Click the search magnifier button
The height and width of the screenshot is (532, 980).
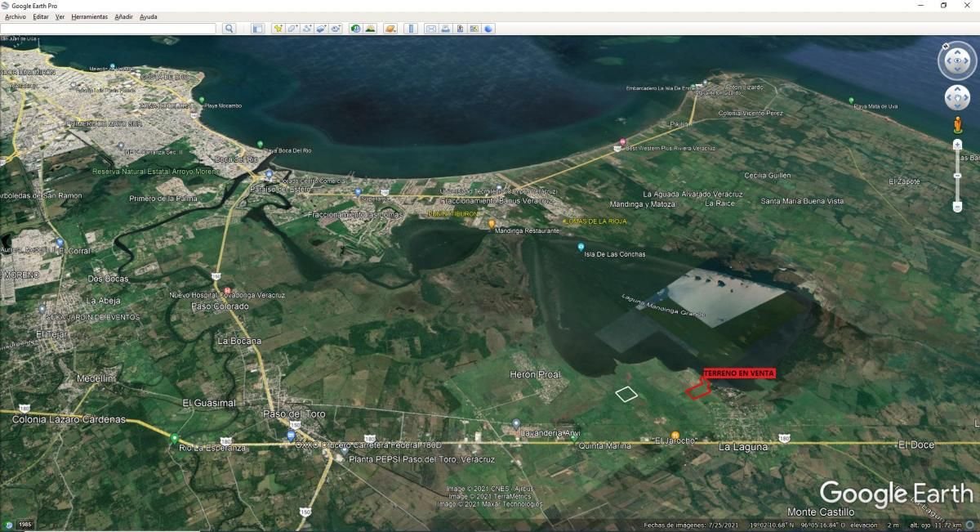229,29
